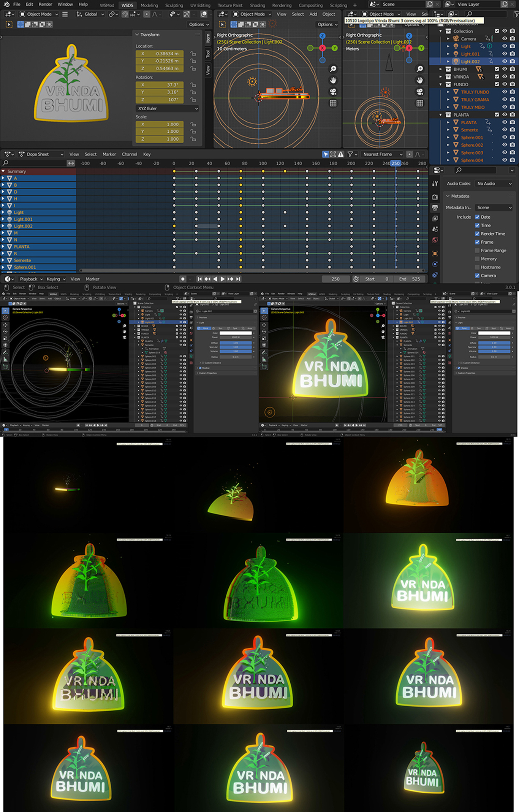Switch to the Shading workspace tab
The height and width of the screenshot is (812, 519).
click(x=257, y=5)
